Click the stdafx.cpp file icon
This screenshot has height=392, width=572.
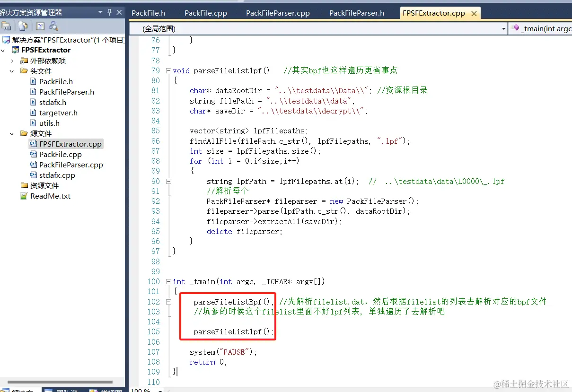coord(33,175)
